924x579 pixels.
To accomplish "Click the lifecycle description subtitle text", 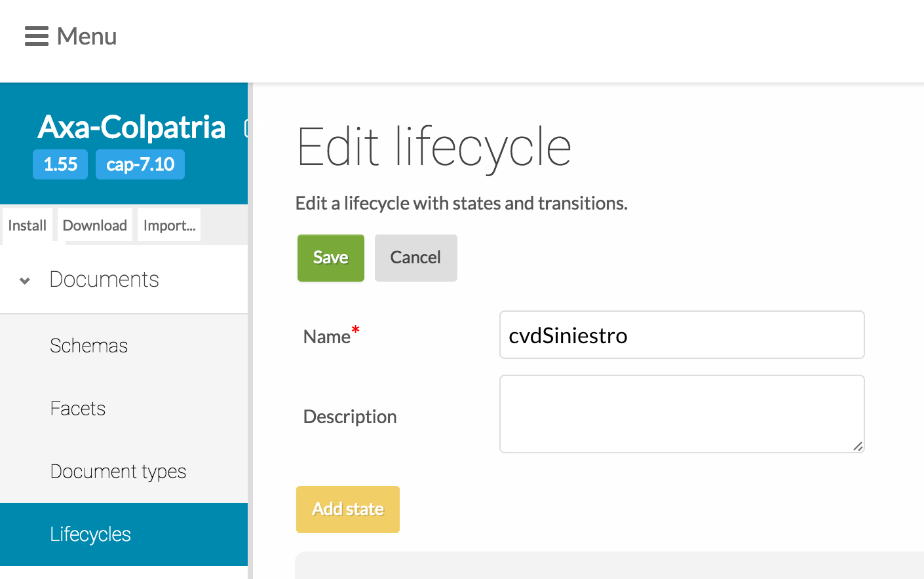I will pyautogui.click(x=461, y=203).
